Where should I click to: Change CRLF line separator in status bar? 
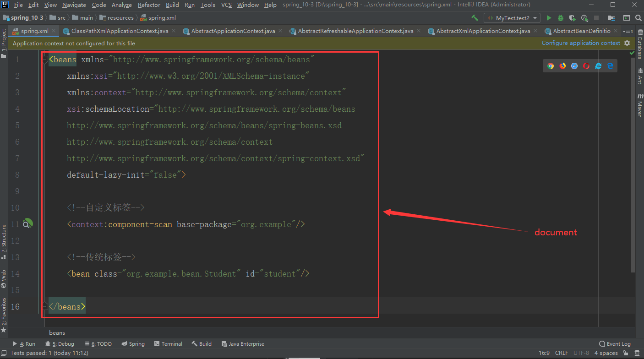(561, 353)
